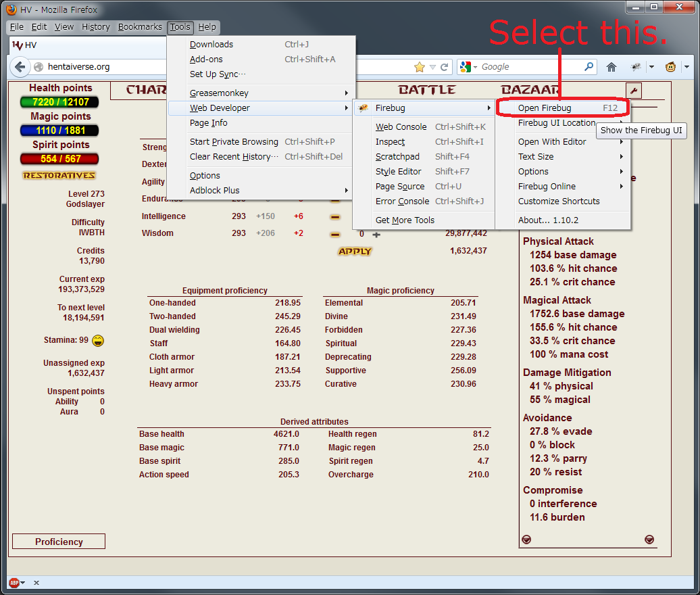Open the BAZAAR game menu

click(530, 90)
